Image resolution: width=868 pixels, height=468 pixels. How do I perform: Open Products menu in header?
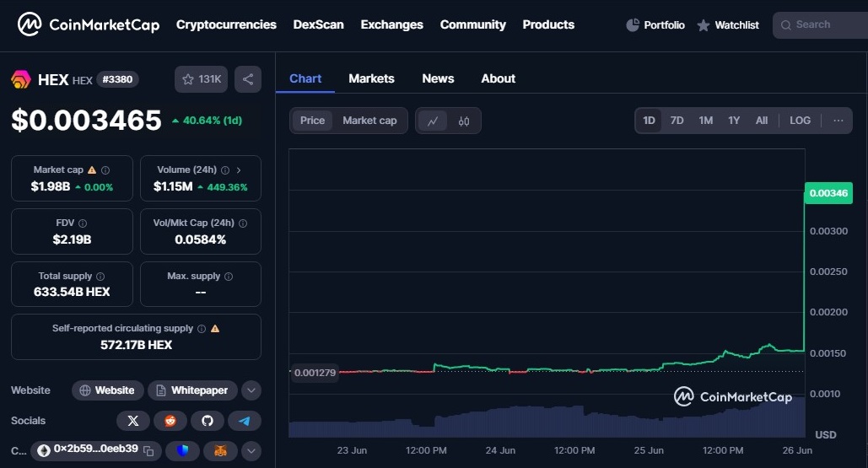548,25
